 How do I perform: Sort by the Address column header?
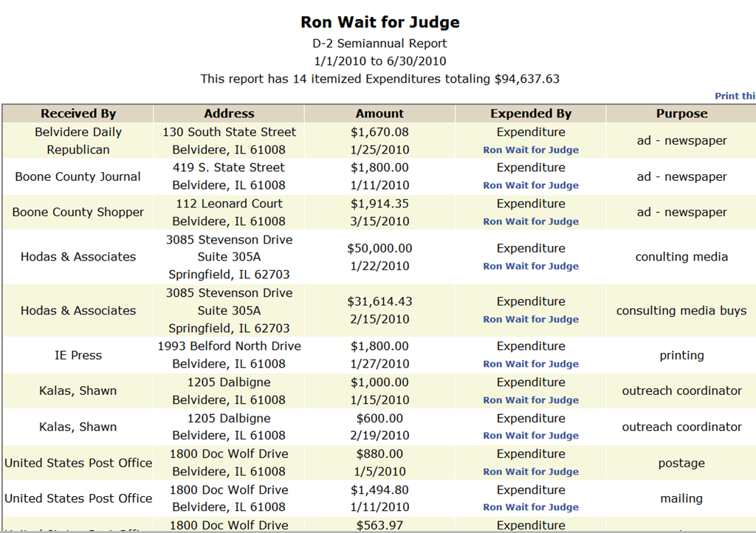pos(229,114)
